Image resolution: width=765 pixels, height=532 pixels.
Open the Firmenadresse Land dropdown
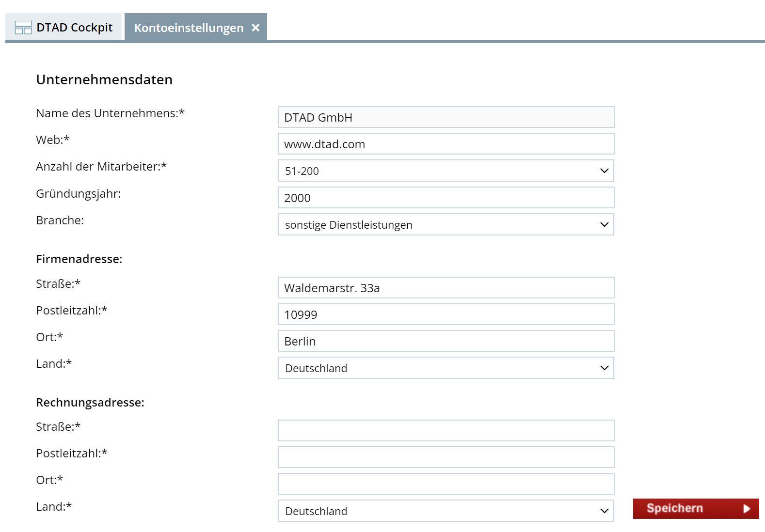point(446,368)
